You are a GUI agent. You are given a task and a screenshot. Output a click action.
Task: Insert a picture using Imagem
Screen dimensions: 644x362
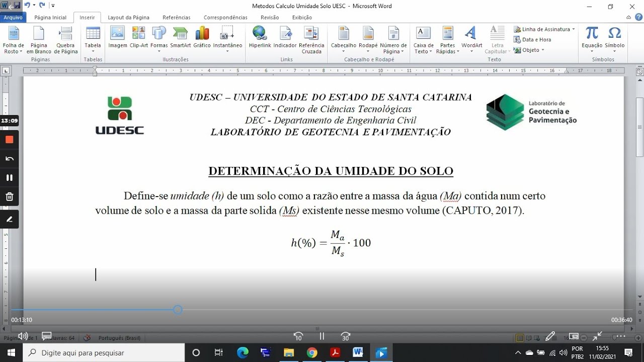(118, 38)
